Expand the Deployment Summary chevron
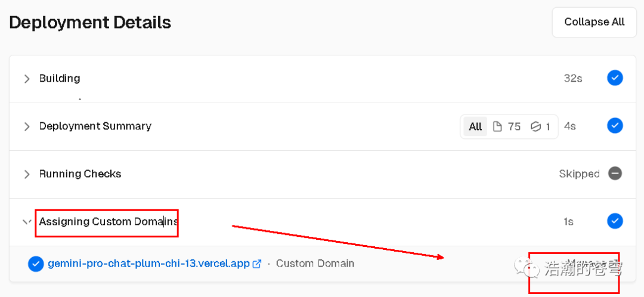Image resolution: width=644 pixels, height=297 pixels. tap(26, 126)
